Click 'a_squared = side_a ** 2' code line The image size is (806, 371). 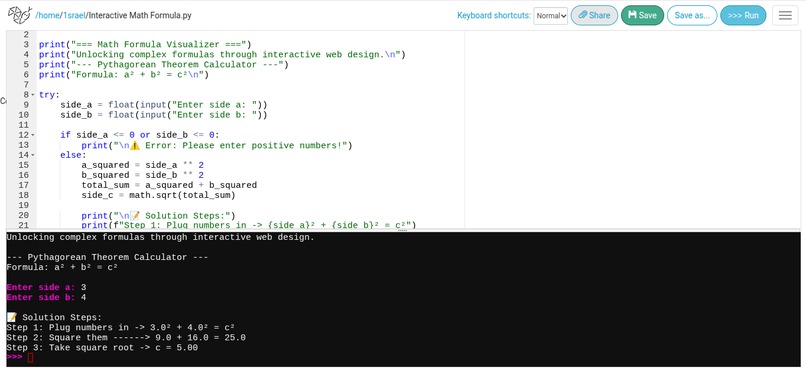(142, 165)
